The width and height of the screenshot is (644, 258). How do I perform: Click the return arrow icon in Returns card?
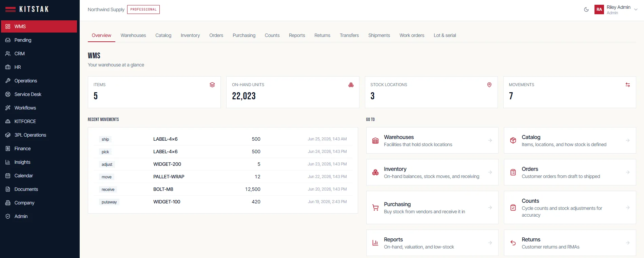(513, 243)
